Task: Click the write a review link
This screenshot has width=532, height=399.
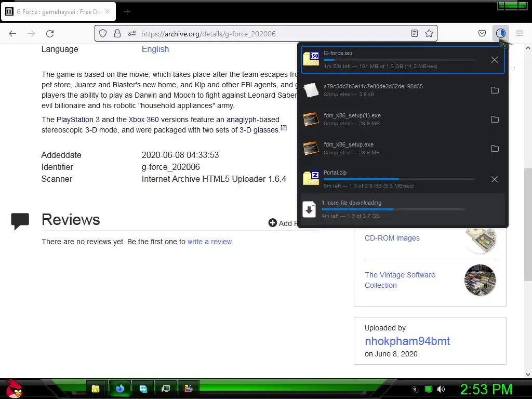Action: tap(210, 242)
